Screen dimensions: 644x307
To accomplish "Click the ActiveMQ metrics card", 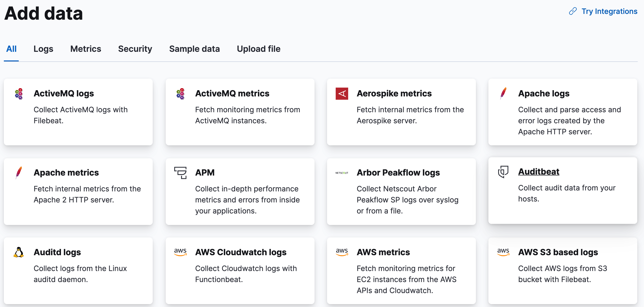I will 240,112.
